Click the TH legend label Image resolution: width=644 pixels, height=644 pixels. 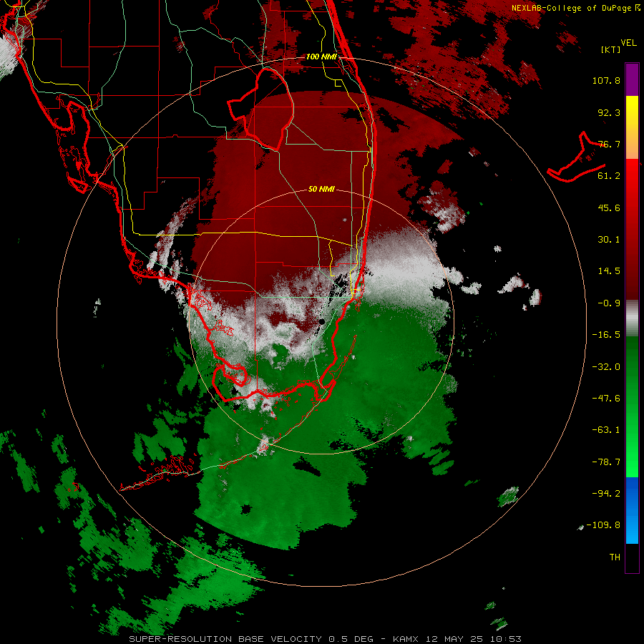615,557
